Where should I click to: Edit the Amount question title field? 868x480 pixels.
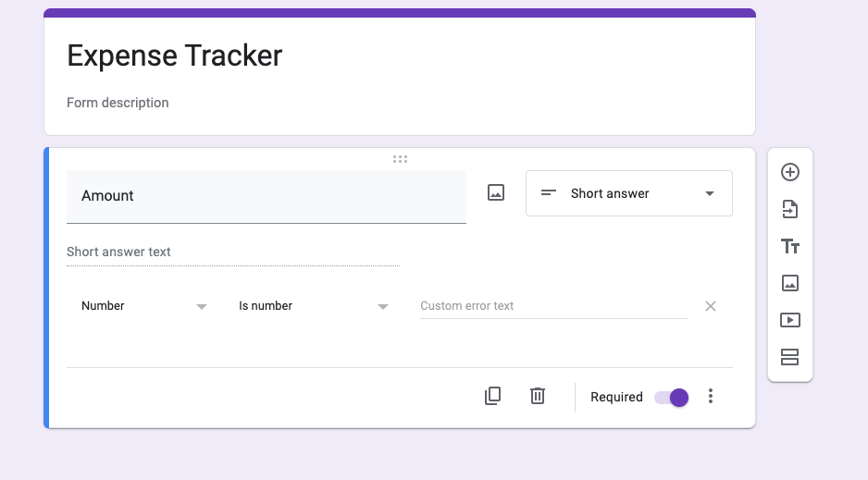pyautogui.click(x=267, y=196)
